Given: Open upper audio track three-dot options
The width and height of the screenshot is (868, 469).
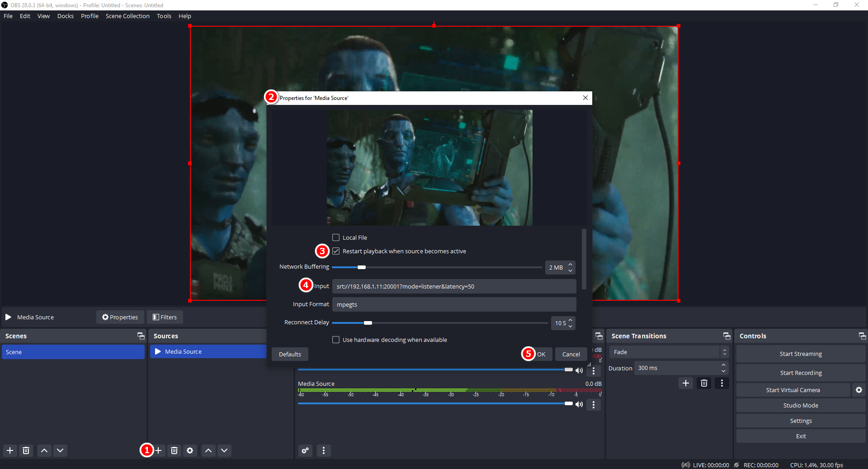Looking at the screenshot, I should pyautogui.click(x=594, y=370).
